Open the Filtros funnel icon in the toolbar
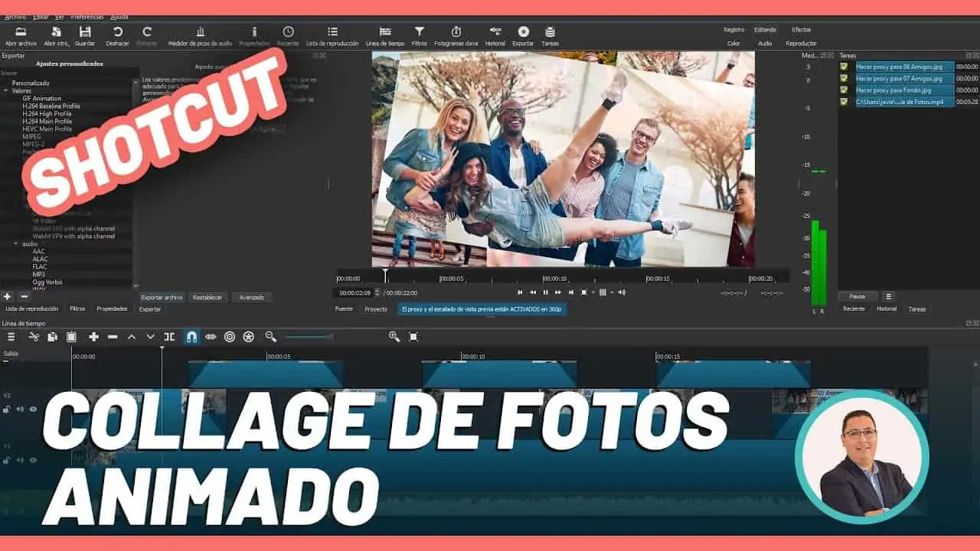980x551 pixels. (420, 32)
